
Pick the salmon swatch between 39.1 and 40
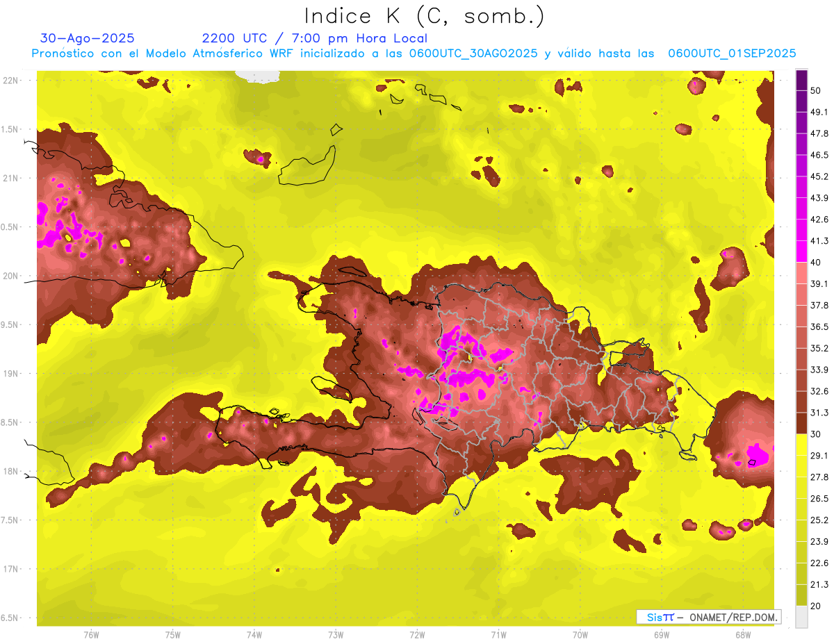[801, 273]
